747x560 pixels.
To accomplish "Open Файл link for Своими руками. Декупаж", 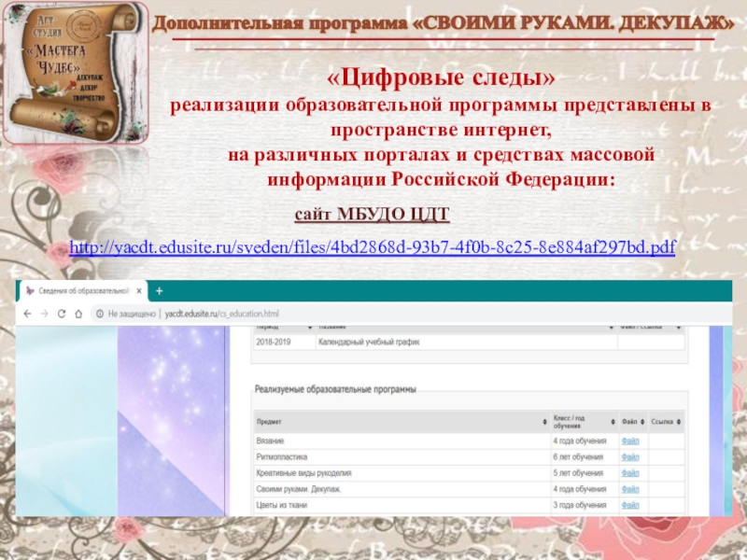I will coord(630,489).
